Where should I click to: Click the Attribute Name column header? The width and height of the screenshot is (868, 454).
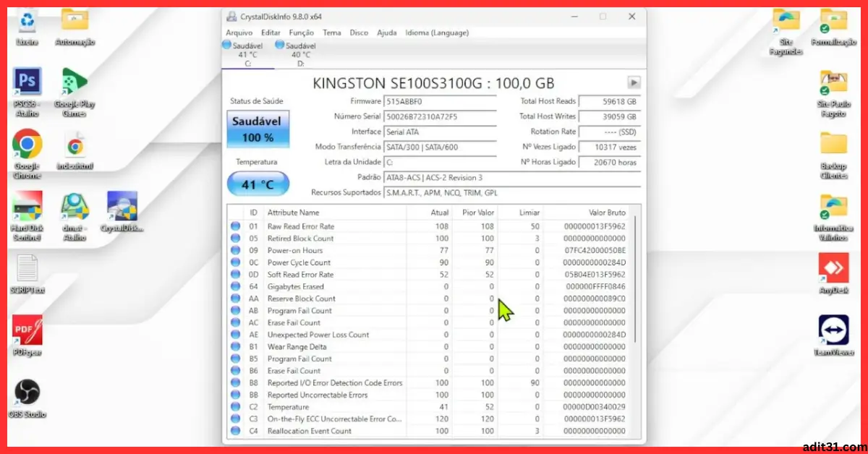[334, 213]
